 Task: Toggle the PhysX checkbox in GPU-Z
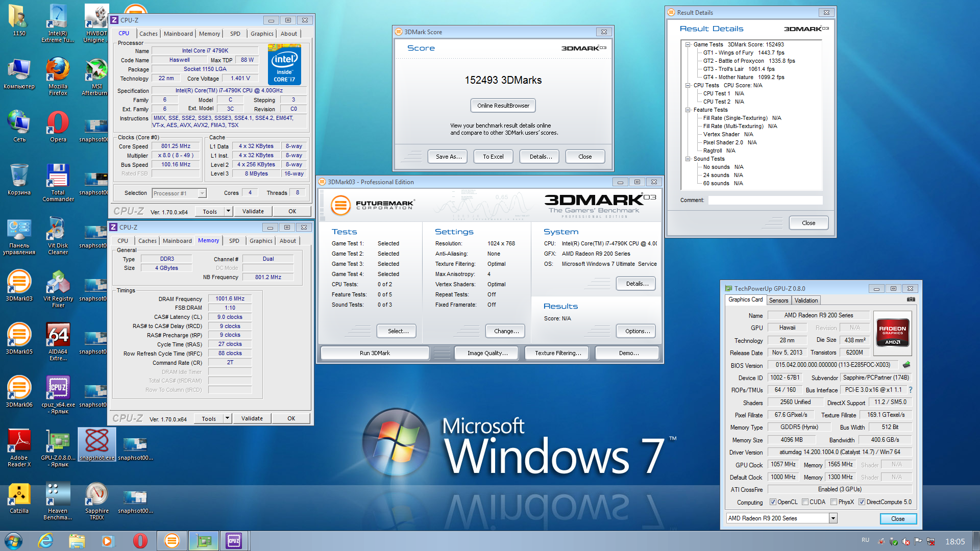coord(834,502)
